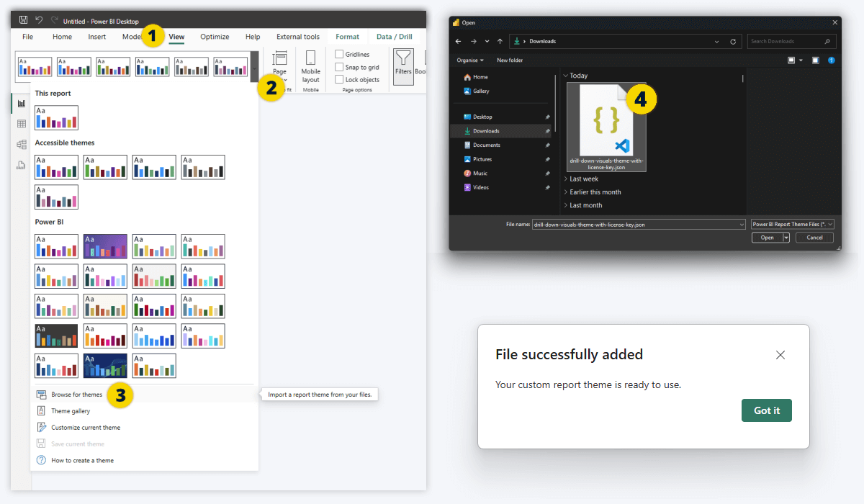Click Cancel in the Open dialog

coord(814,238)
